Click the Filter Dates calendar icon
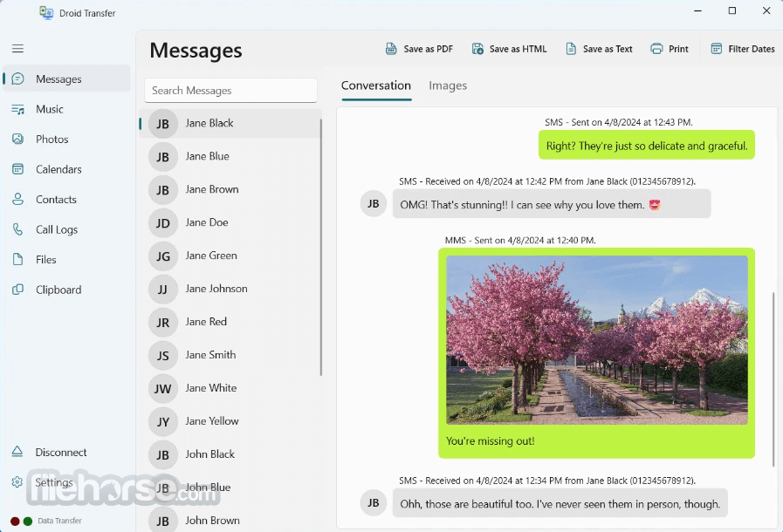Screen dimensions: 783x532 716,49
